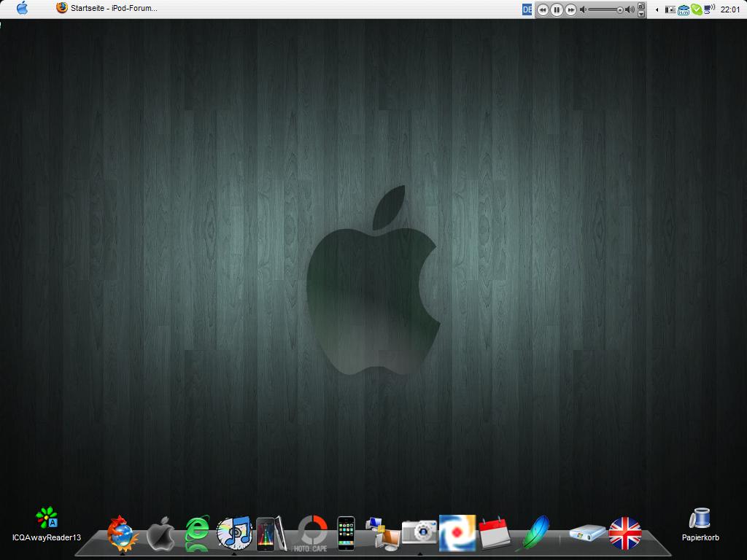Open the green-blue feather dock icon

pyautogui.click(x=534, y=533)
